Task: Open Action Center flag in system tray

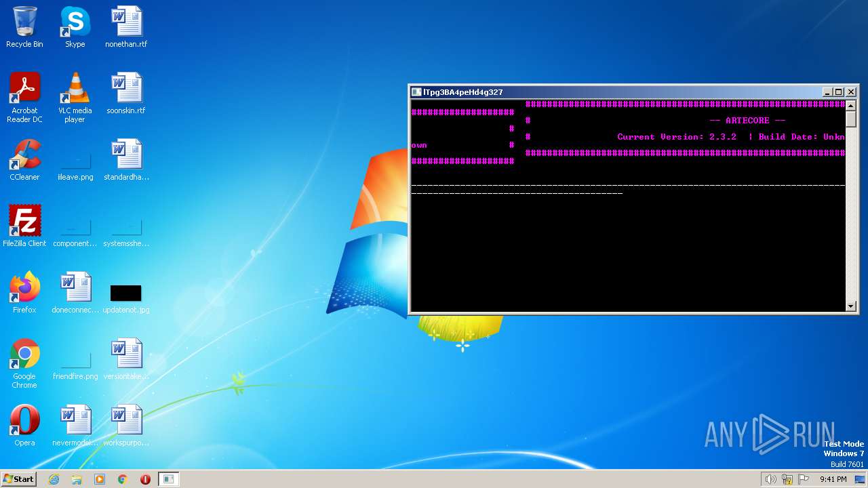Action: pyautogui.click(x=804, y=479)
